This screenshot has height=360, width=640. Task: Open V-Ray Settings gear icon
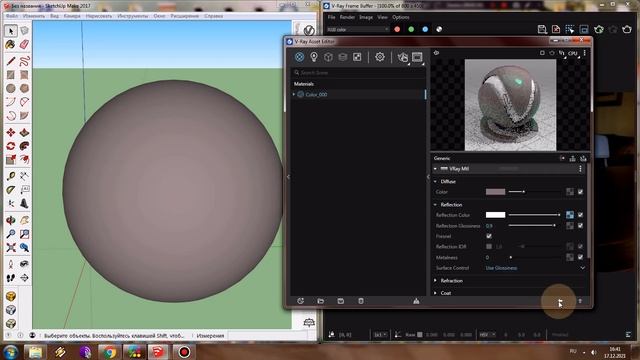(x=380, y=57)
